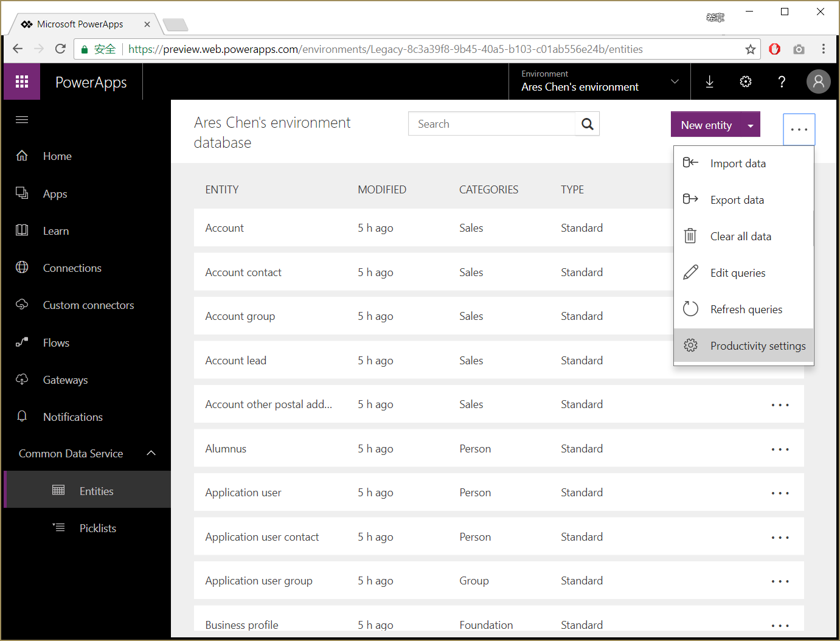This screenshot has height=641, width=840.
Task: Click the New entity button
Action: click(706, 125)
